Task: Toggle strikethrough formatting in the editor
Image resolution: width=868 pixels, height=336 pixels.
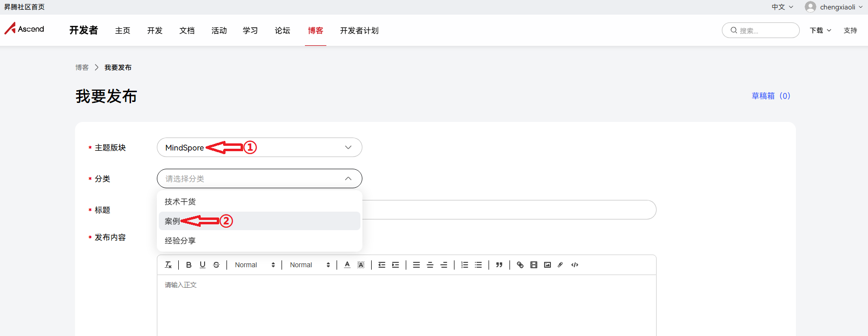Action: 216,265
